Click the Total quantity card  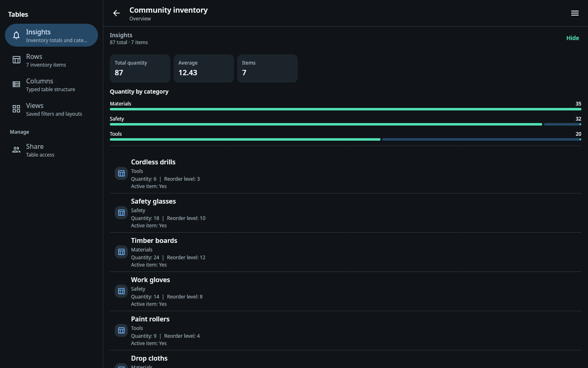pyautogui.click(x=140, y=68)
